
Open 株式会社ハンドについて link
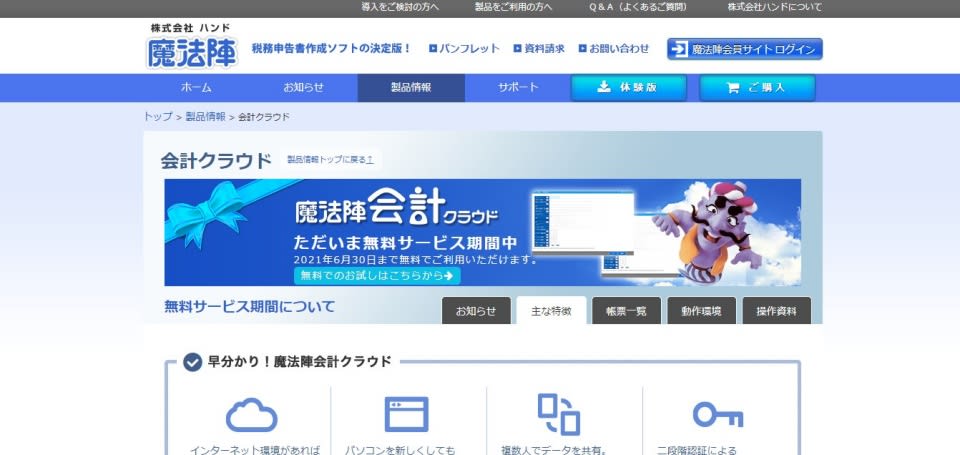tap(774, 7)
